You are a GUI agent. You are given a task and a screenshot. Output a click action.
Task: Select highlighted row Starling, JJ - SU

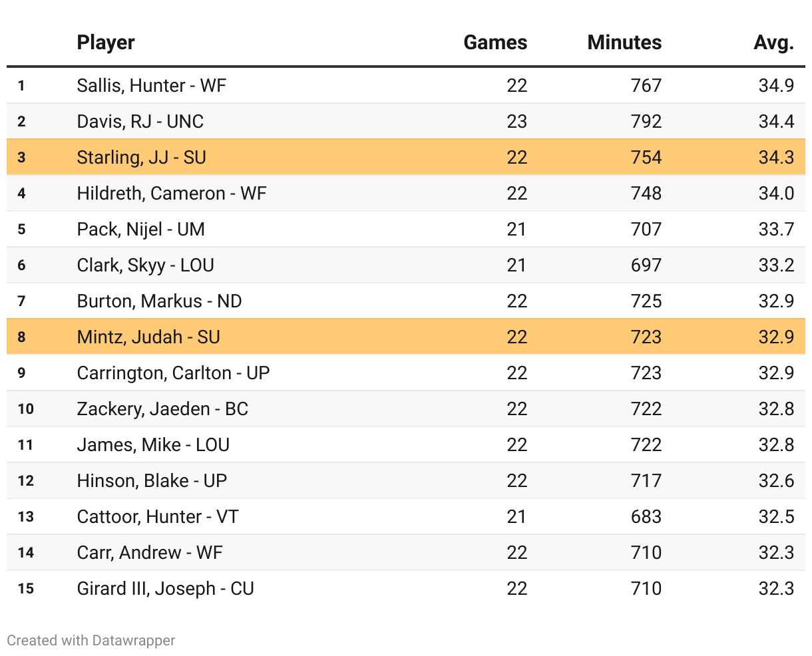point(142,157)
